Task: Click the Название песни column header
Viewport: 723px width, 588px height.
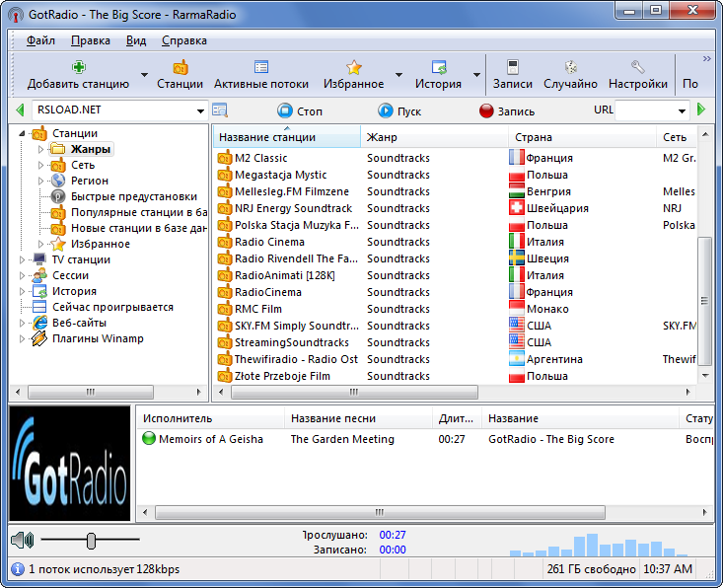Action: point(359,418)
